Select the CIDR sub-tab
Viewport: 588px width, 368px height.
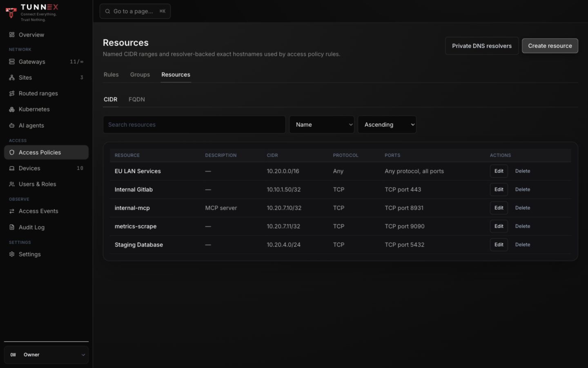click(x=110, y=99)
